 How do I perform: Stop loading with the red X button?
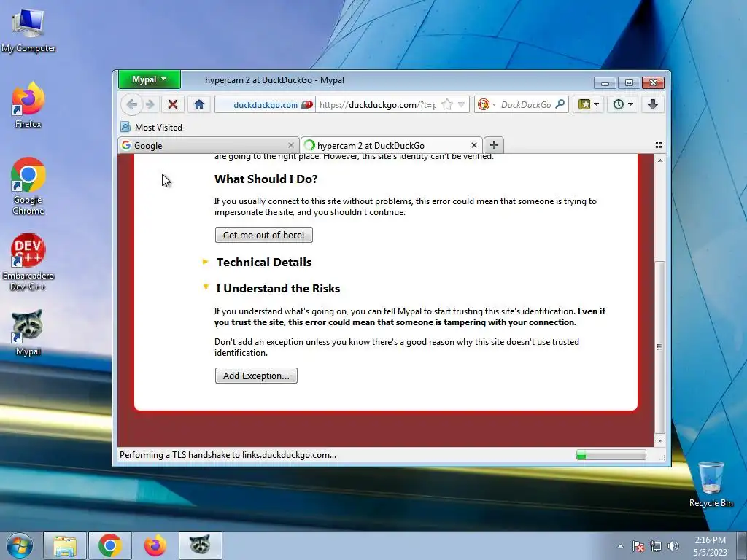click(x=173, y=104)
